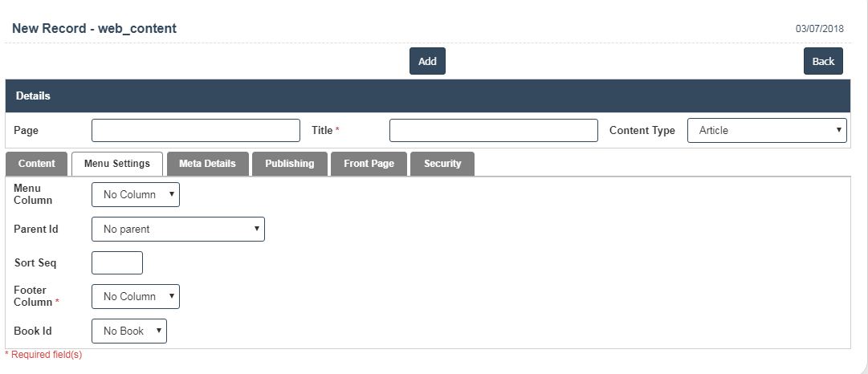Viewport: 868px width, 374px height.
Task: Go to the Publishing tab
Action: coord(289,164)
